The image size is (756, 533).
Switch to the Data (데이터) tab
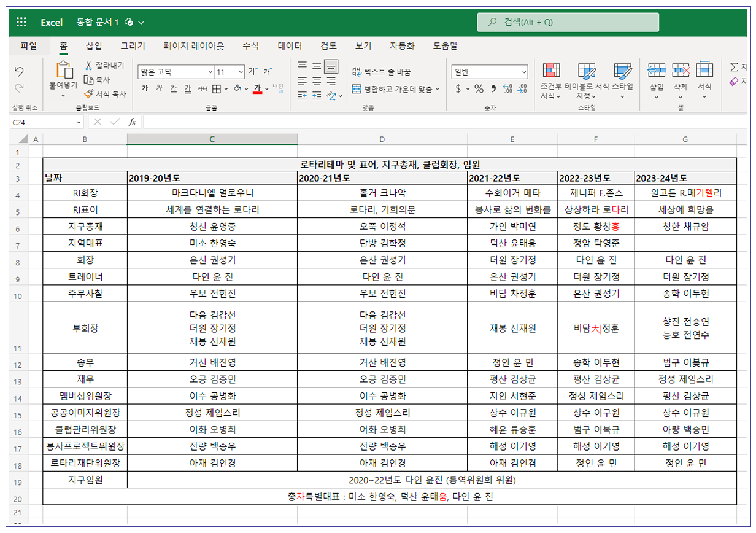290,45
